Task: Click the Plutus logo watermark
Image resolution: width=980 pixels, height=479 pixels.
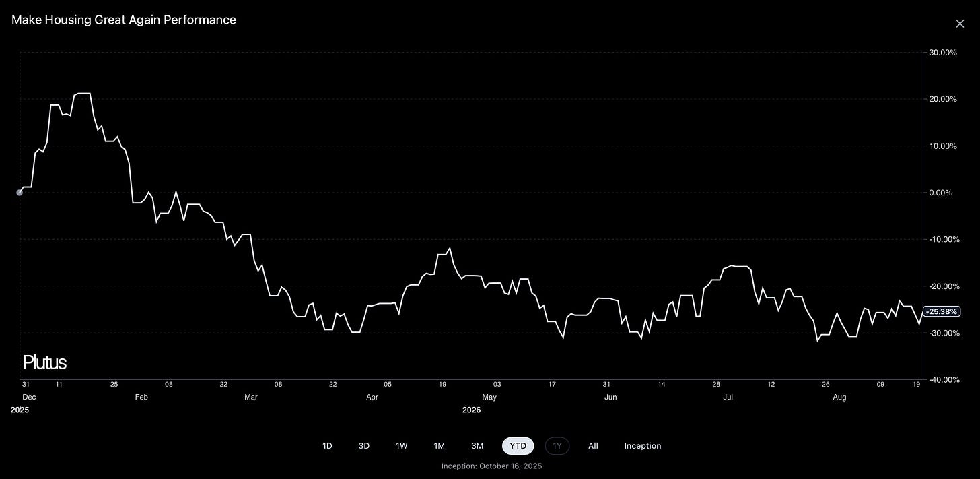Action: point(44,362)
